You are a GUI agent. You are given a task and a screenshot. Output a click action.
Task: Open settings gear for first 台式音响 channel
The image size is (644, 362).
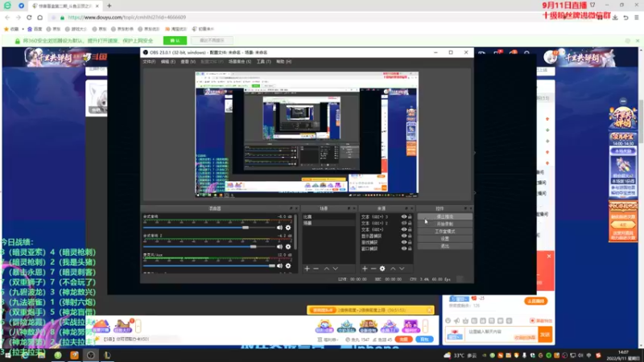point(288,228)
